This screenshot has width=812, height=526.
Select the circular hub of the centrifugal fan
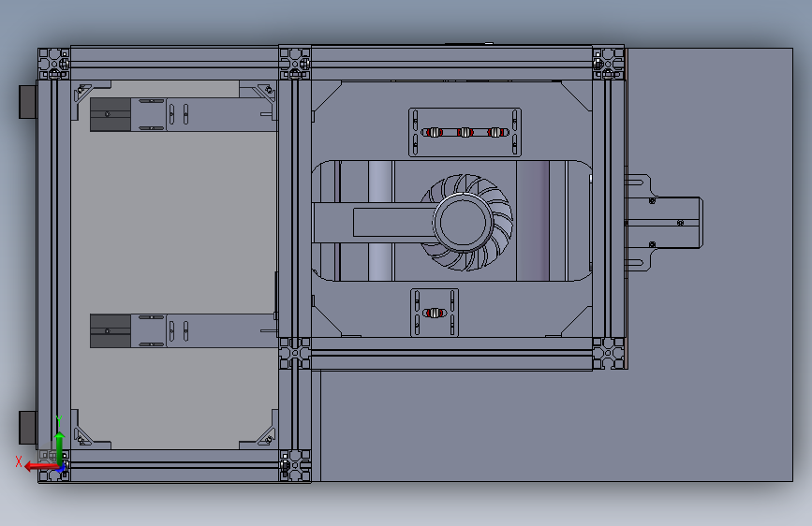(x=463, y=223)
